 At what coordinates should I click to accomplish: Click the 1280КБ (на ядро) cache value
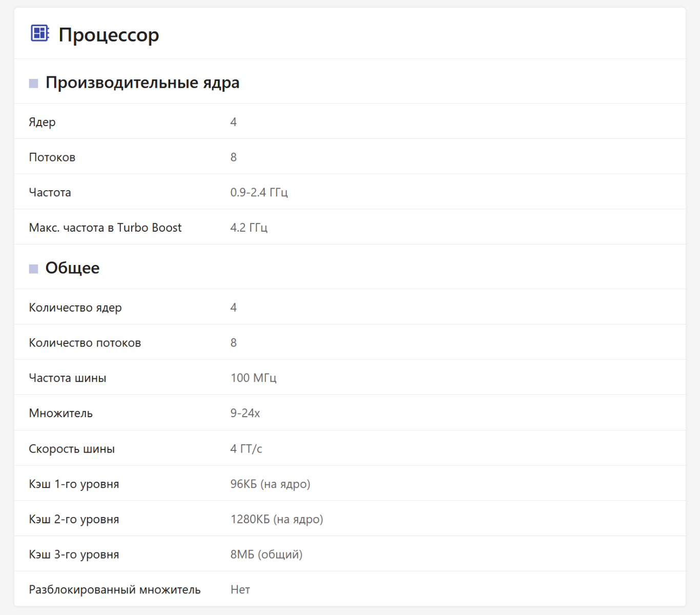(277, 520)
